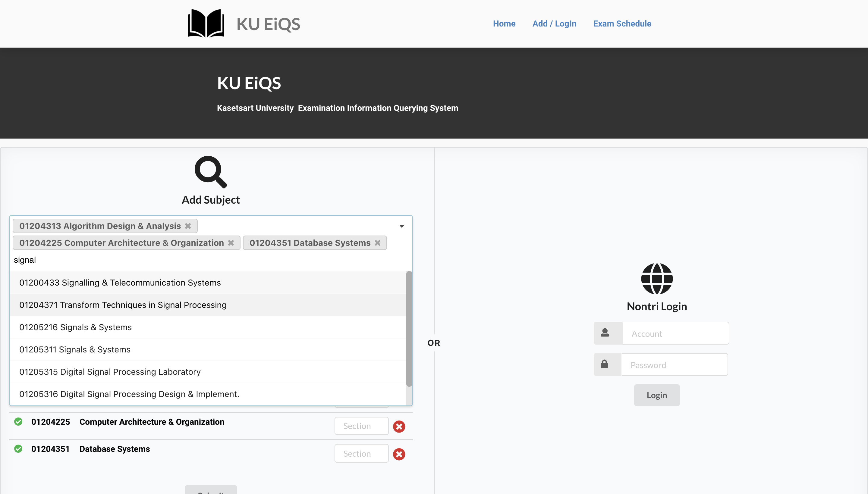Click the 'Add Subject' heading

210,200
